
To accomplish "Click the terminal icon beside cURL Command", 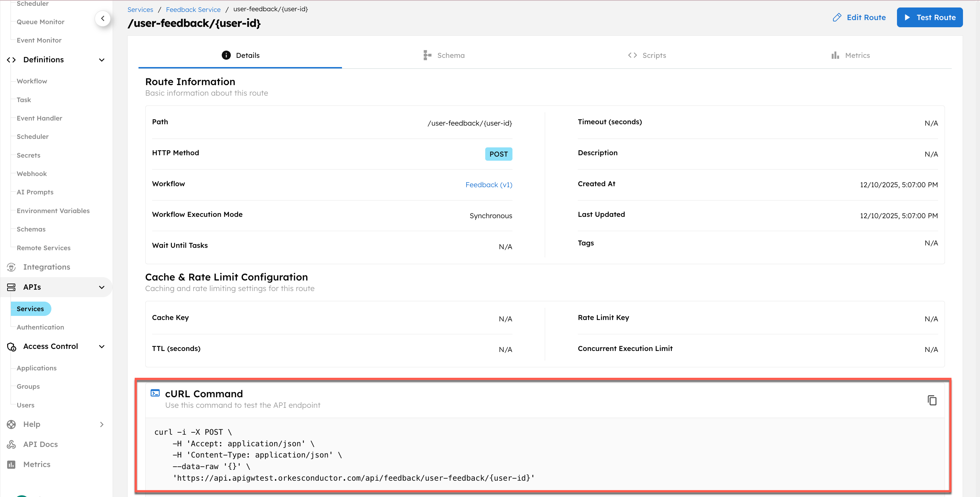I will (155, 393).
